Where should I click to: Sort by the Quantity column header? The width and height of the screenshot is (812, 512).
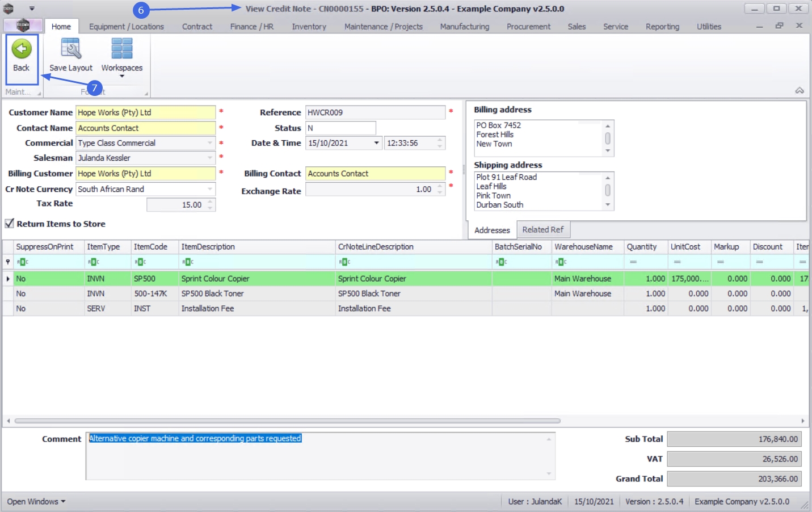646,247
